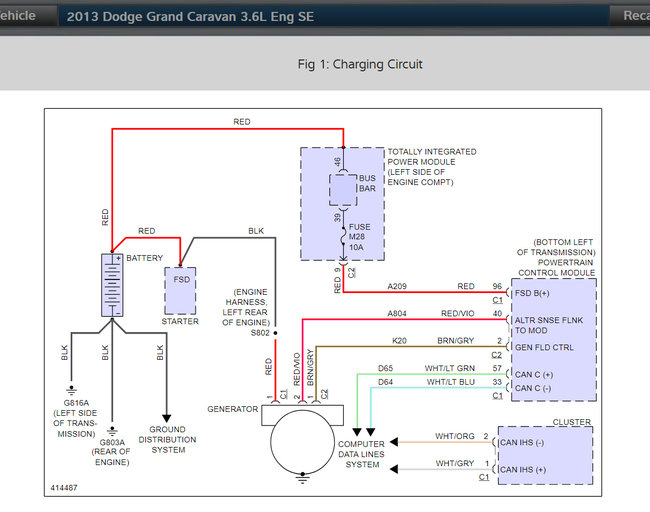Screen dimensions: 650x512
Task: Click the ground distribution arrowhead
Action: [167, 418]
